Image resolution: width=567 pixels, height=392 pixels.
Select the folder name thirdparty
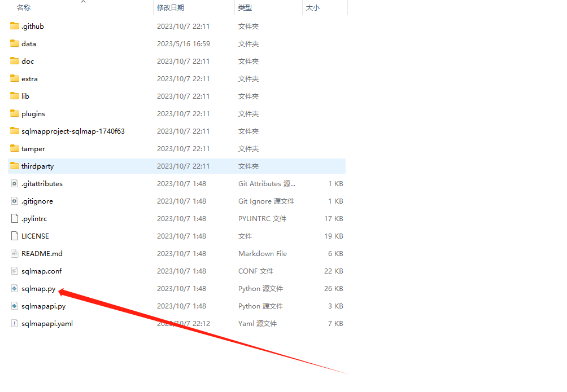(38, 166)
